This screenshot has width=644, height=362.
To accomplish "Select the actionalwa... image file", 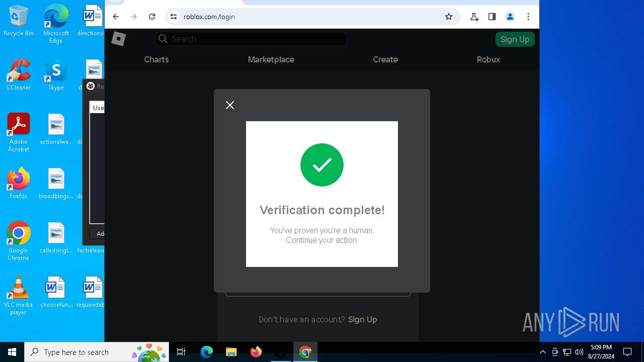I will point(56,129).
